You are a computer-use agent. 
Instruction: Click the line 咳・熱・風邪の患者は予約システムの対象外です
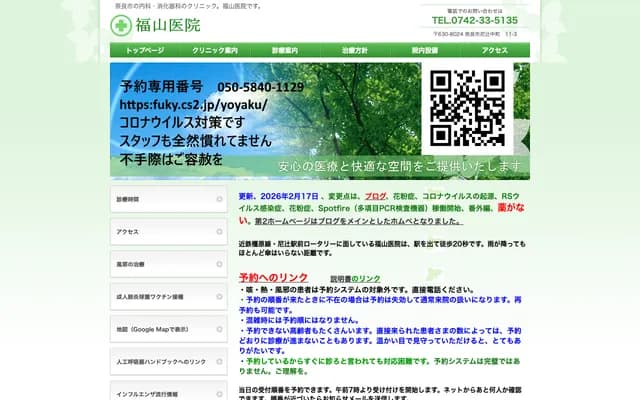pyautogui.click(x=357, y=290)
